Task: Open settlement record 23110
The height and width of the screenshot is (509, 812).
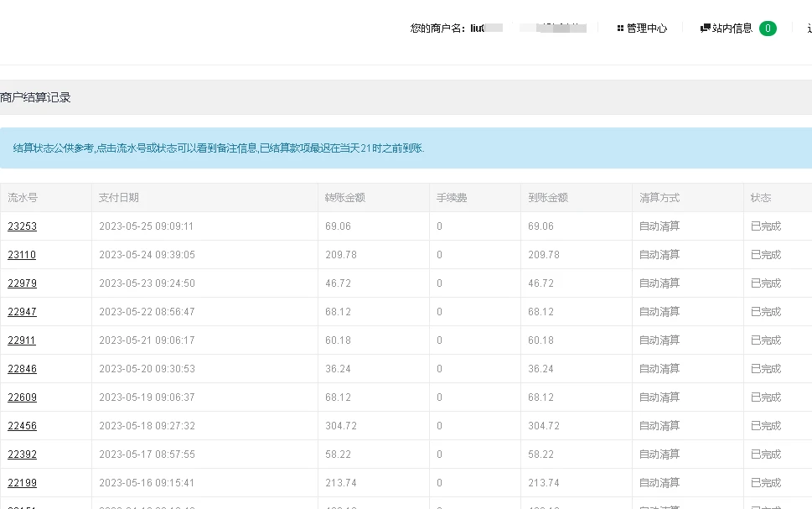Action: tap(22, 255)
